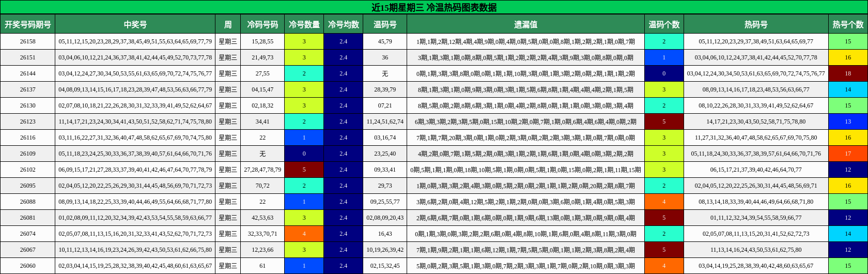The height and width of the screenshot is (274, 868).
Task: Select issue number 26088
Action: (x=28, y=202)
